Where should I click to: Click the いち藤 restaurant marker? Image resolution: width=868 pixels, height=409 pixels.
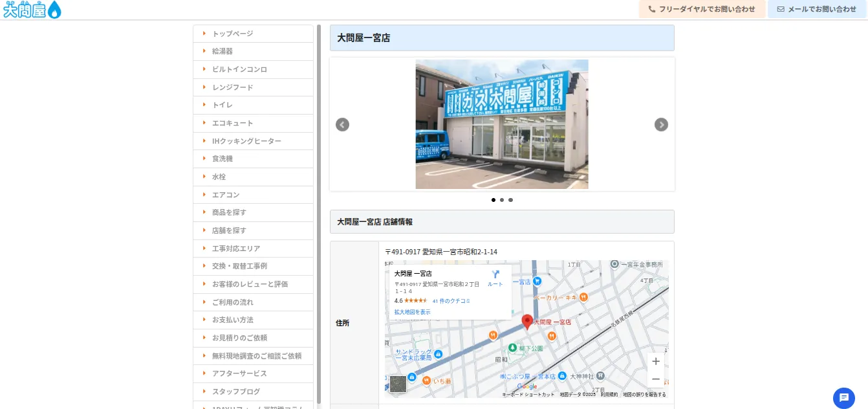coord(426,381)
